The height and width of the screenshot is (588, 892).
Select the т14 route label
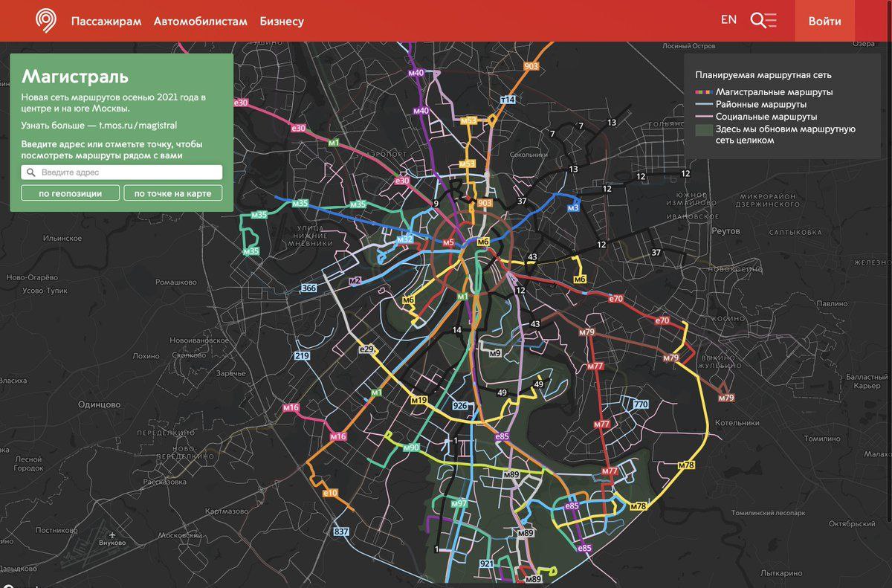coord(508,100)
